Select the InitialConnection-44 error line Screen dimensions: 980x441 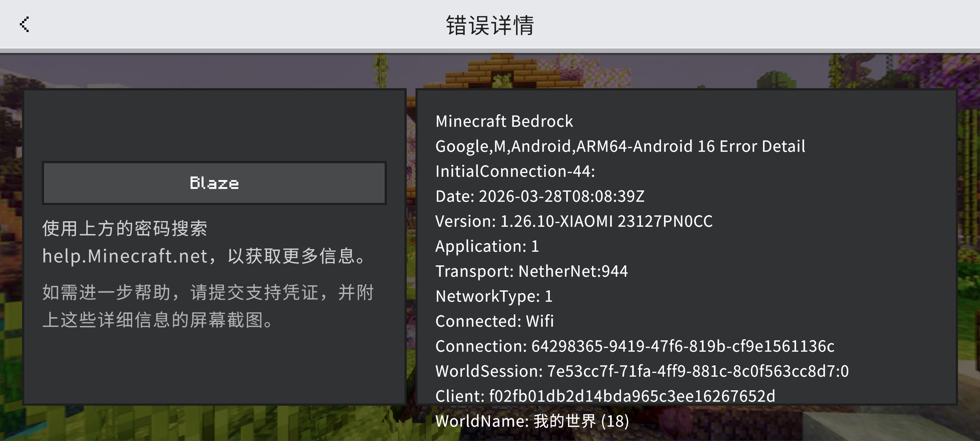515,171
